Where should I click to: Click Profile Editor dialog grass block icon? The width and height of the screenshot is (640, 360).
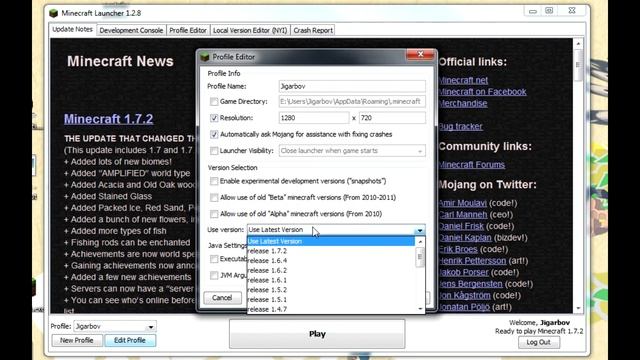[x=204, y=57]
